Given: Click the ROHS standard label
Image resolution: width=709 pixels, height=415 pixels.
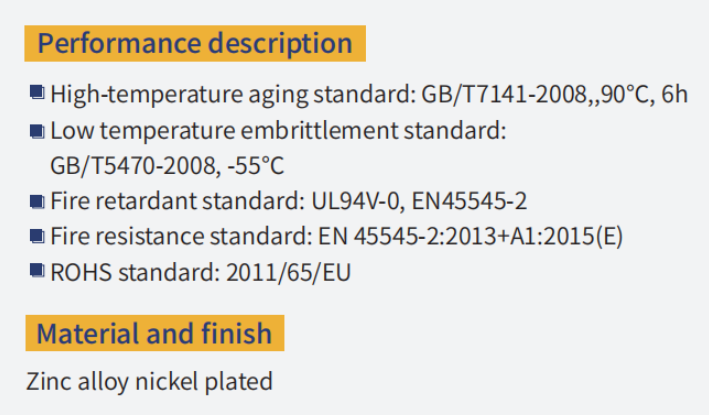Looking at the screenshot, I should coord(135,273).
